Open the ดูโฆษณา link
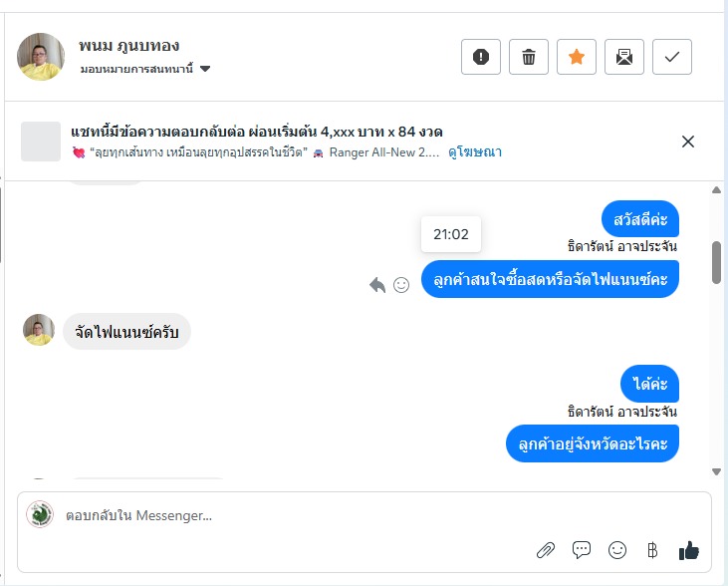The width and height of the screenshot is (728, 586). (x=474, y=152)
